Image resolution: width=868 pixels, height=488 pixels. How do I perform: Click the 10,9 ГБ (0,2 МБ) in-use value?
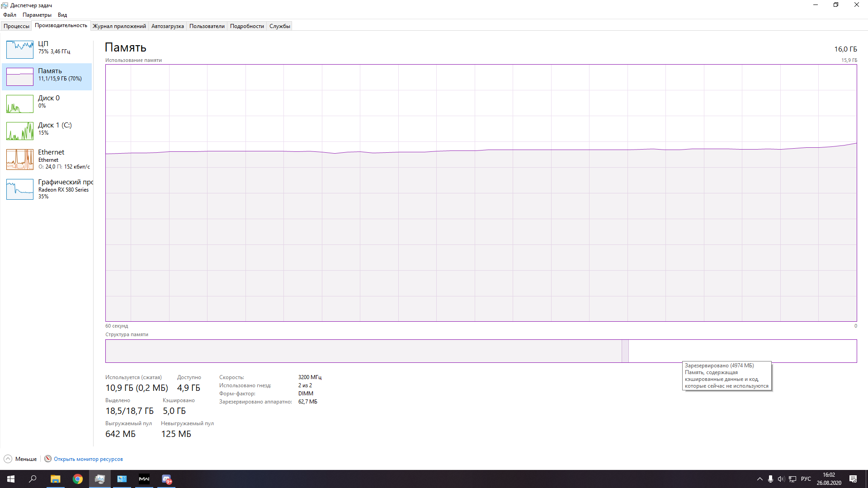pos(137,388)
